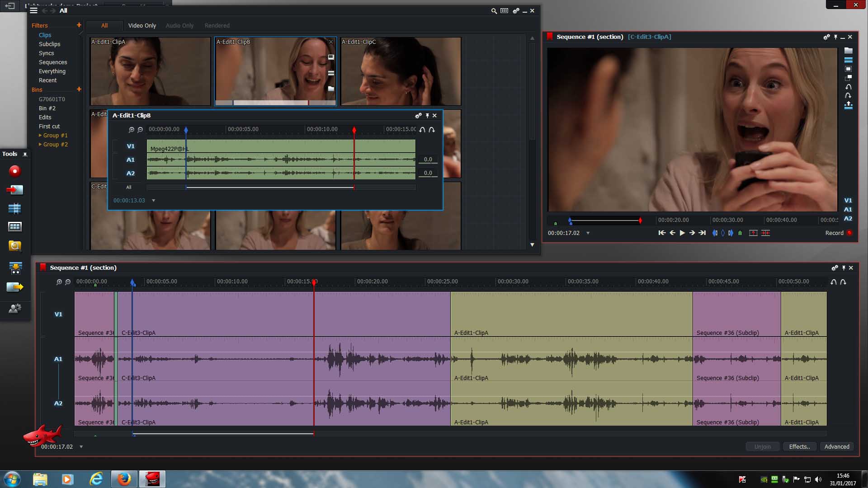
Task: Click the Record button in viewer
Action: [839, 233]
